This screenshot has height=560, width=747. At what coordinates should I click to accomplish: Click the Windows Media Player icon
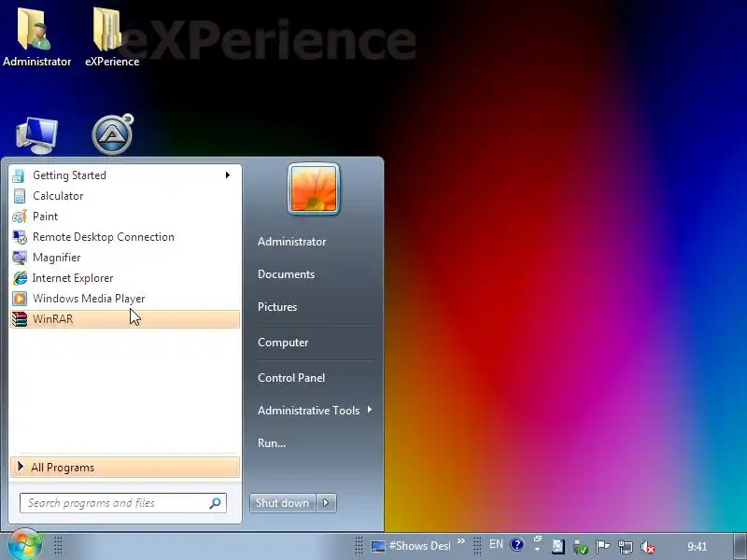(20, 299)
